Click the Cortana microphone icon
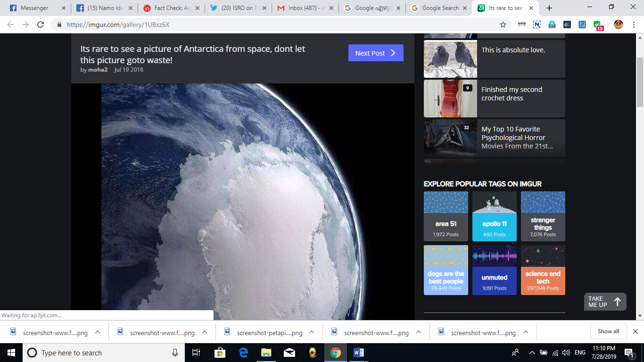Image resolution: width=644 pixels, height=362 pixels. 175,353
